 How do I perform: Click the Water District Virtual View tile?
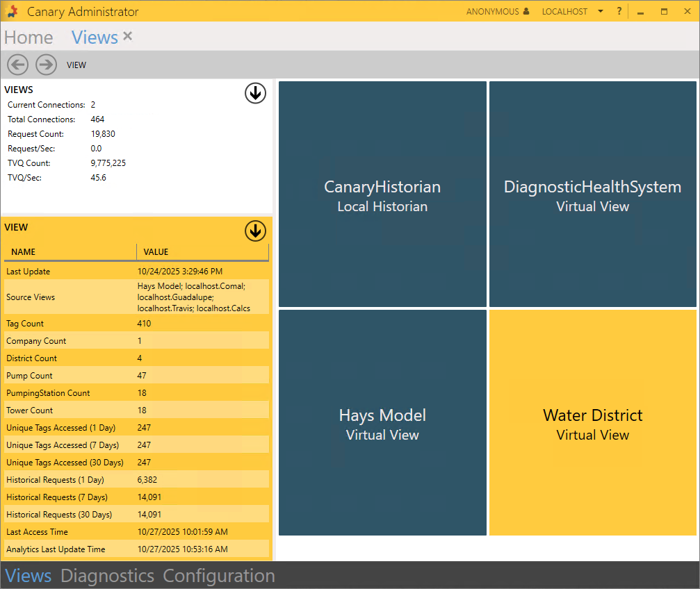pos(592,423)
